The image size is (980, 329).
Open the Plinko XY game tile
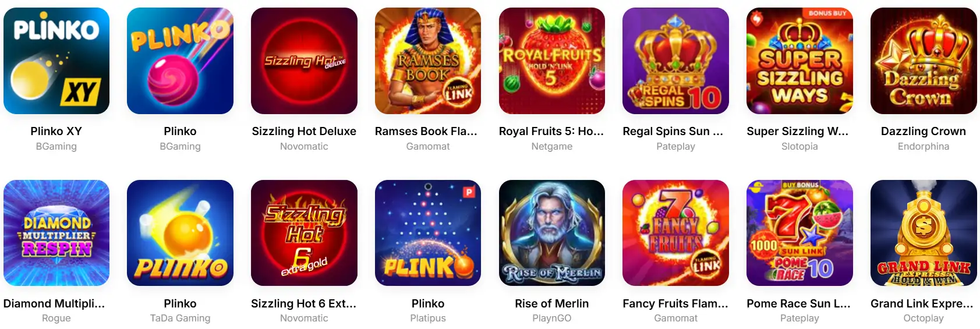click(x=56, y=61)
